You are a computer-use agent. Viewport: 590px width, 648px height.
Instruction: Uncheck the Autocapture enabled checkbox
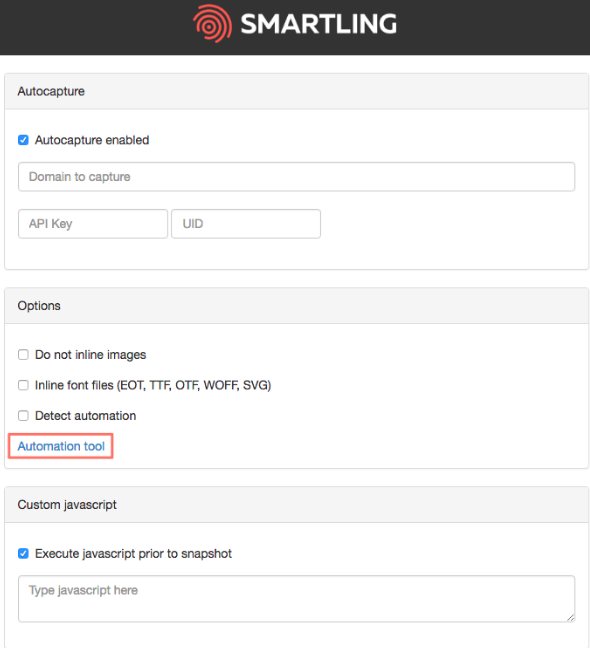point(23,140)
